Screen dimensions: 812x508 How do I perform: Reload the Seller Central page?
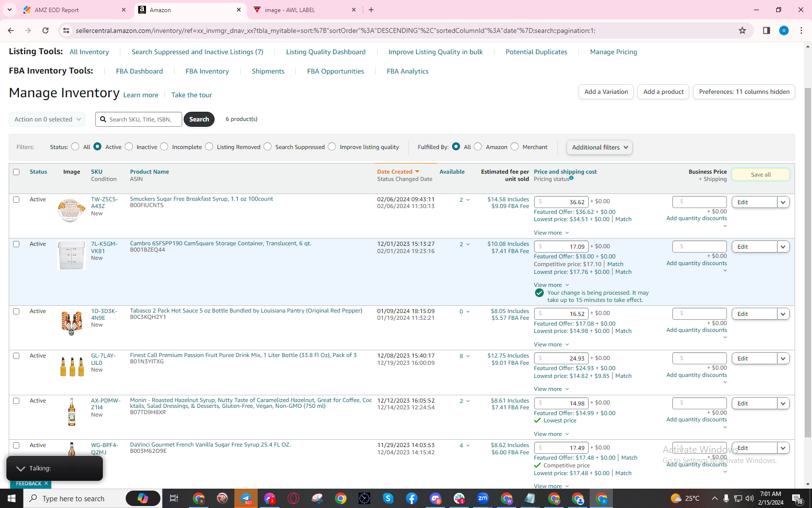45,30
